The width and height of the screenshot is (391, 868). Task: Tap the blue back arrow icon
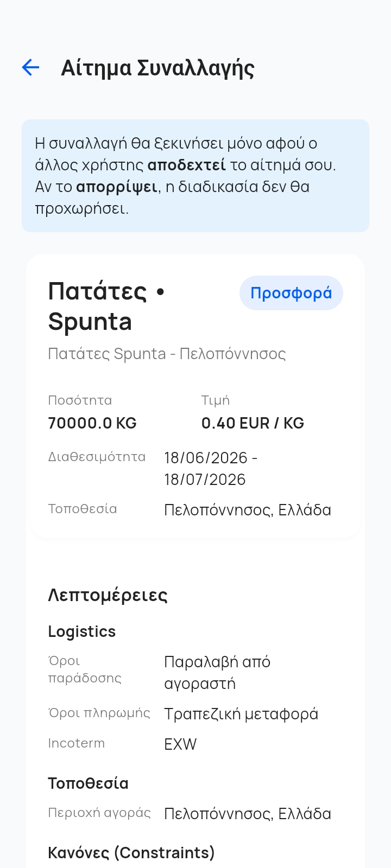pos(31,67)
